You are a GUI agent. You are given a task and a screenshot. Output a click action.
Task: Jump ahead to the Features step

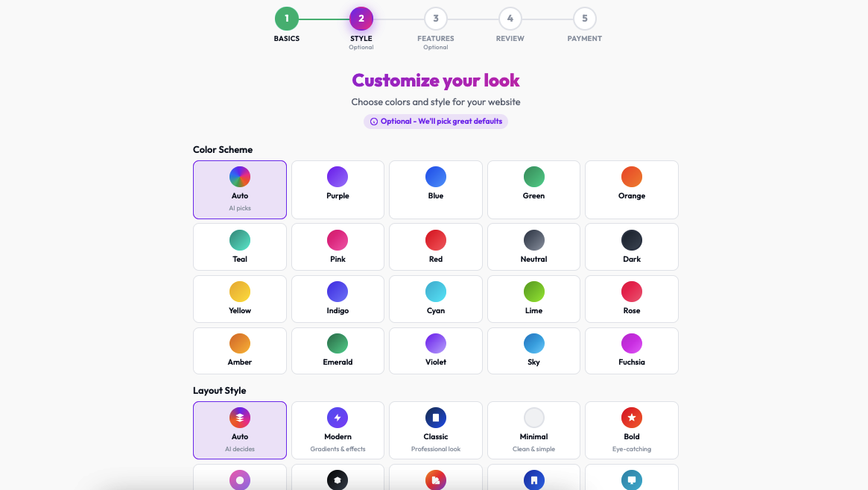point(435,19)
